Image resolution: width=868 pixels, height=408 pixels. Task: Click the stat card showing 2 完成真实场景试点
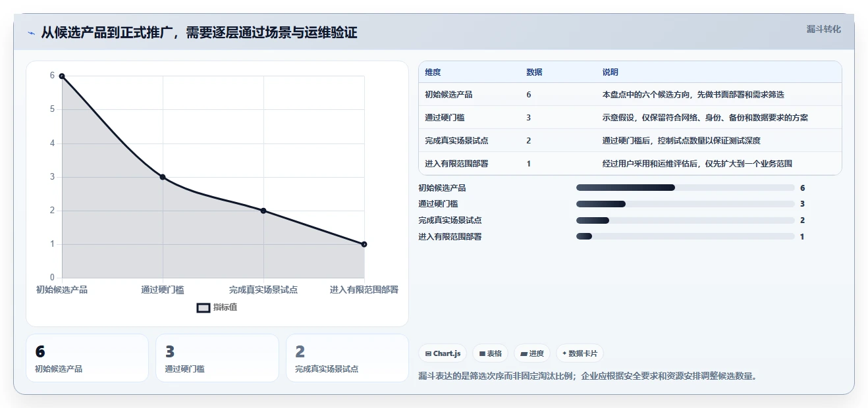tap(347, 358)
